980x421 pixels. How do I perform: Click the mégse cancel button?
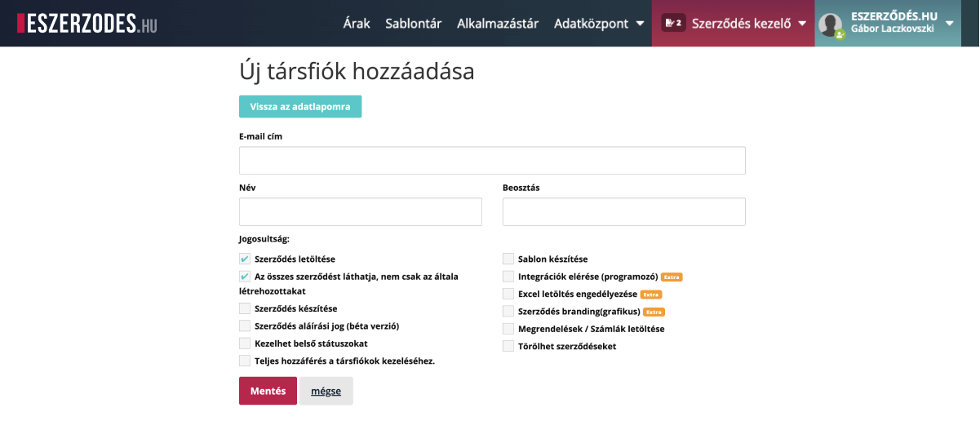pyautogui.click(x=326, y=391)
